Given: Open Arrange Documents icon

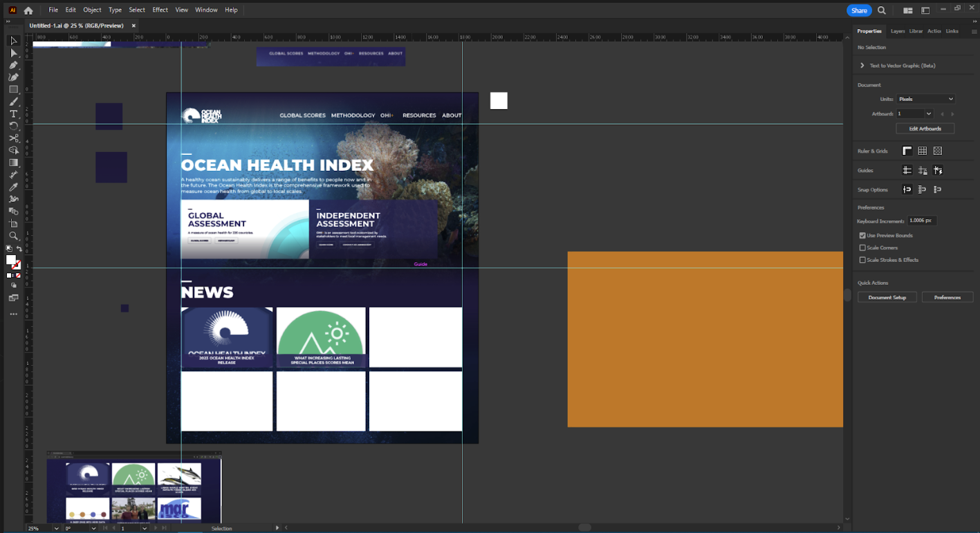Looking at the screenshot, I should coord(908,10).
